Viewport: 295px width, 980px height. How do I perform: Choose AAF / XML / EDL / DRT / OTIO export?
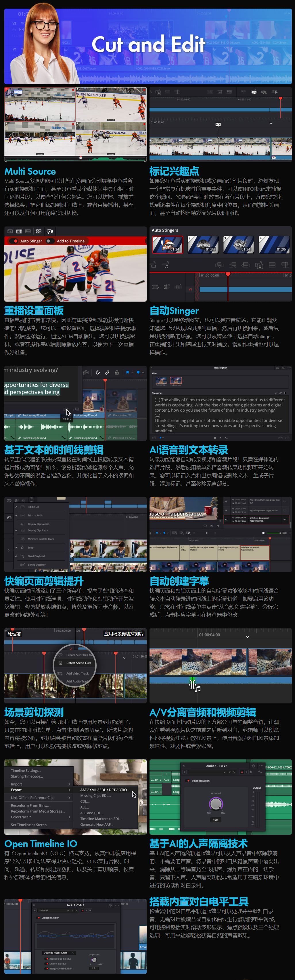pyautogui.click(x=105, y=790)
